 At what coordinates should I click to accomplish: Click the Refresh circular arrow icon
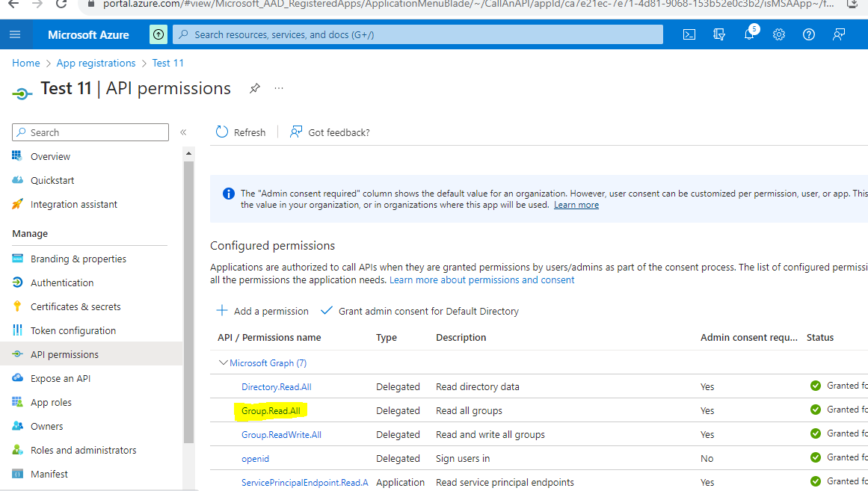pyautogui.click(x=222, y=132)
